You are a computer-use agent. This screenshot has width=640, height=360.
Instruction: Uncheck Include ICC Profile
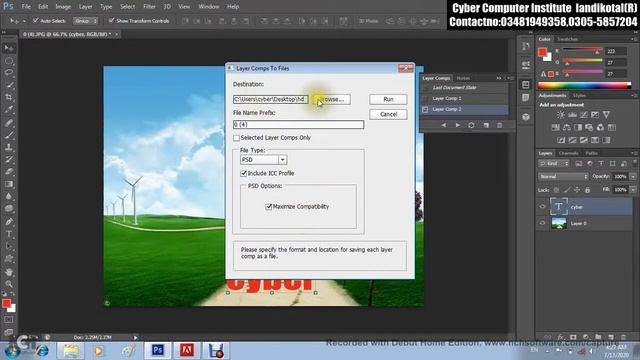click(x=244, y=173)
